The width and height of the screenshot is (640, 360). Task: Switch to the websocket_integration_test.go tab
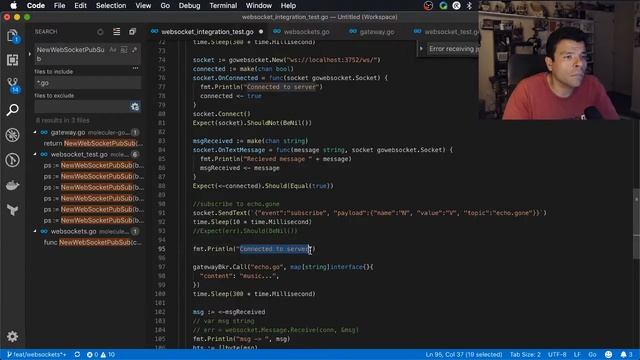(x=207, y=31)
